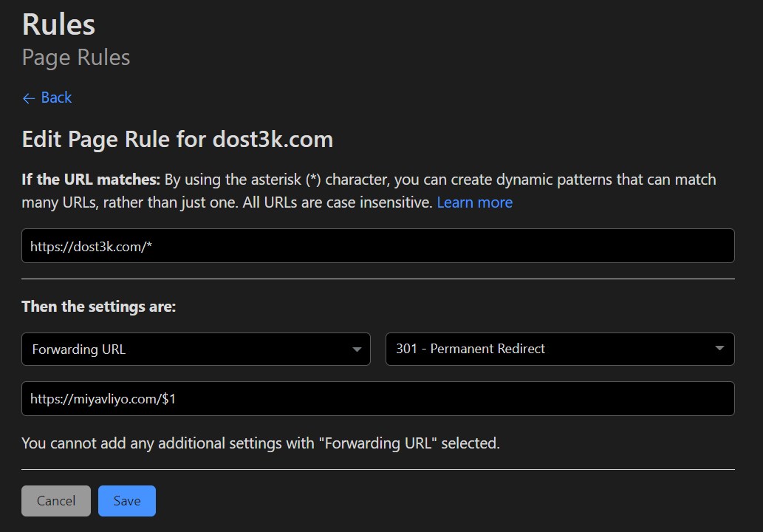The image size is (763, 532).
Task: Click the empty right end of destination URL field
Action: [x=681, y=399]
